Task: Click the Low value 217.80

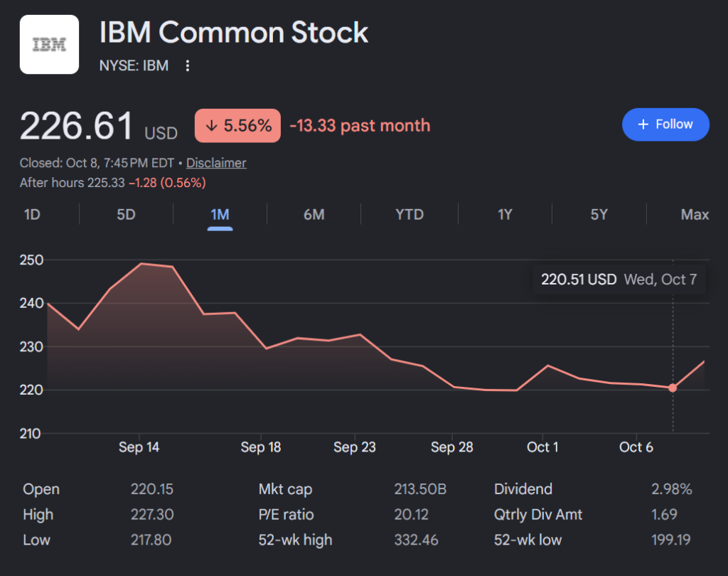Action: coord(151,540)
